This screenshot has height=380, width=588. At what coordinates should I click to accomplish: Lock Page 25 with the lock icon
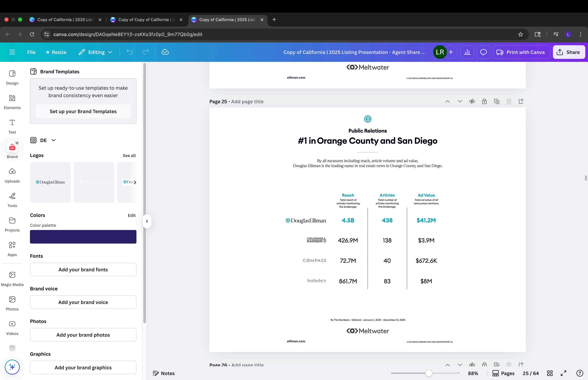point(484,101)
